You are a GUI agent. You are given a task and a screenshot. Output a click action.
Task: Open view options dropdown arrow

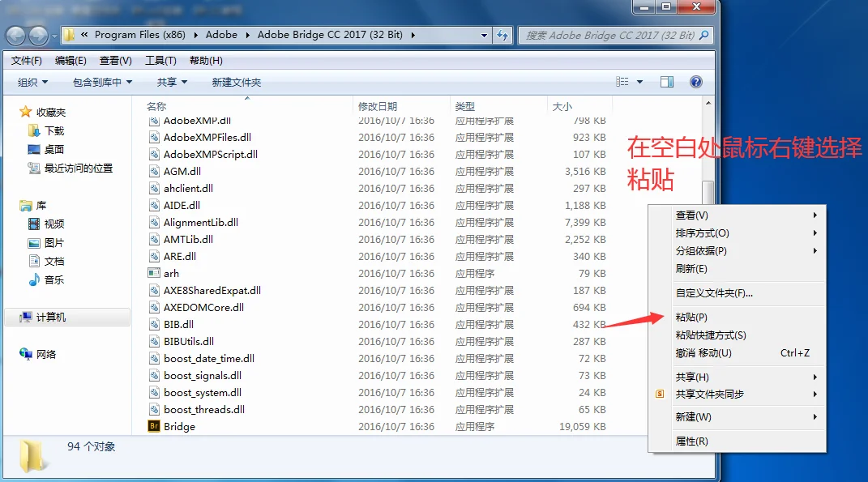[x=640, y=82]
